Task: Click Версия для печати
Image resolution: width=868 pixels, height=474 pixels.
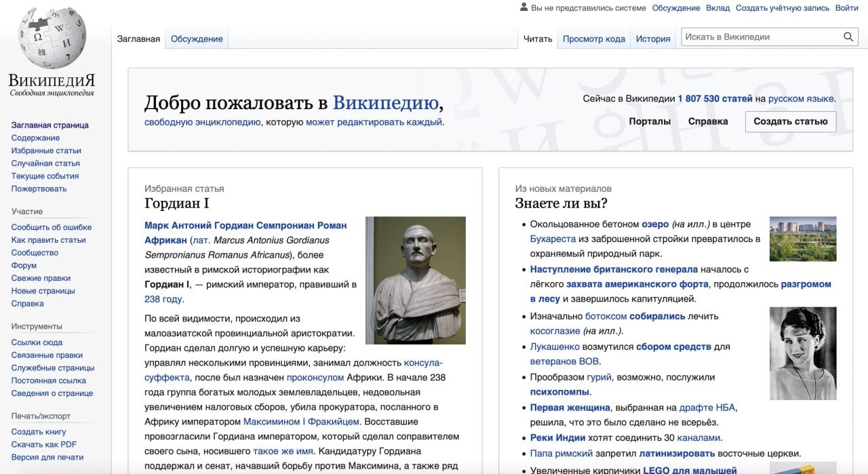Action: pos(47,458)
